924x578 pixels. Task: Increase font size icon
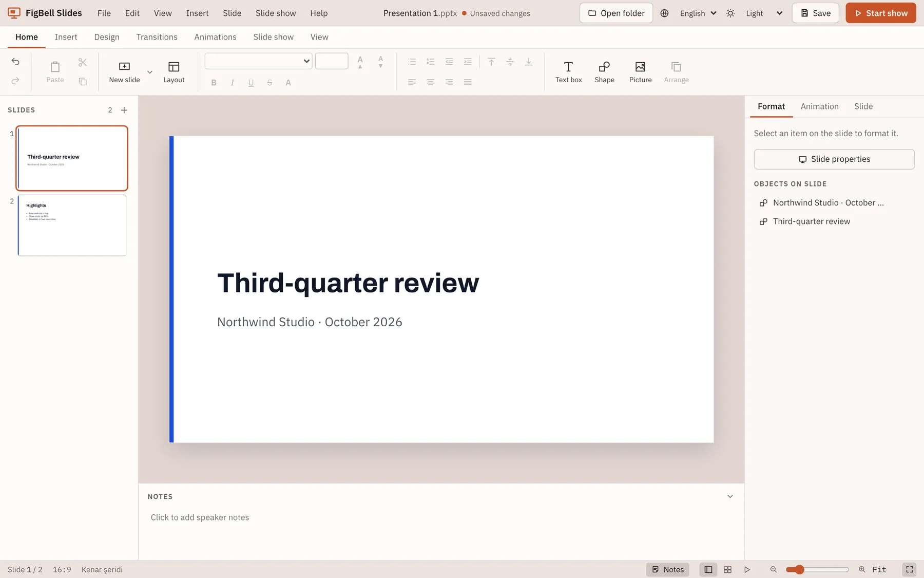tap(360, 62)
